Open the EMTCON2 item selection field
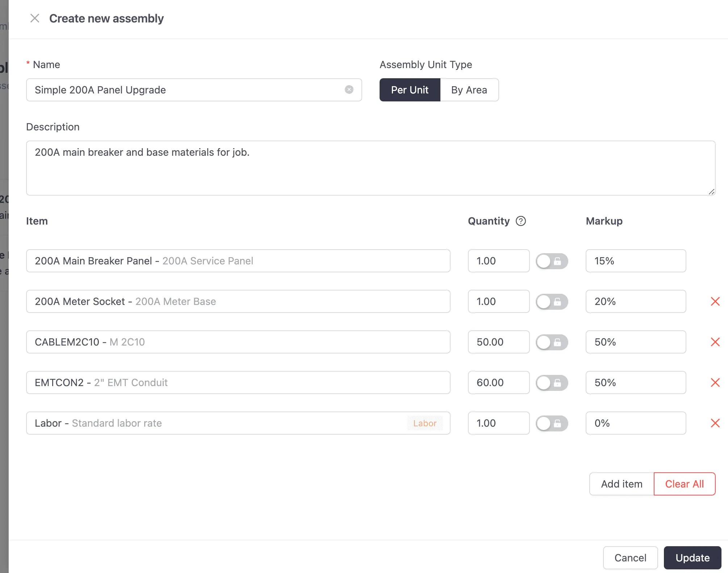The image size is (728, 573). pyautogui.click(x=238, y=382)
